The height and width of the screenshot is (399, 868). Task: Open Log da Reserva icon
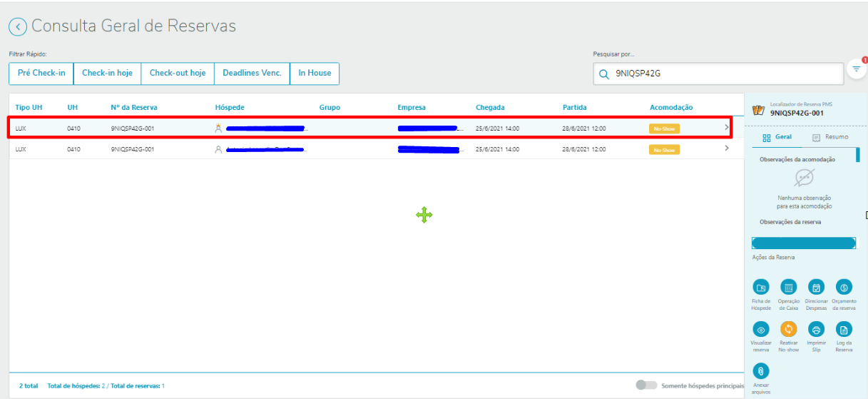click(x=844, y=329)
